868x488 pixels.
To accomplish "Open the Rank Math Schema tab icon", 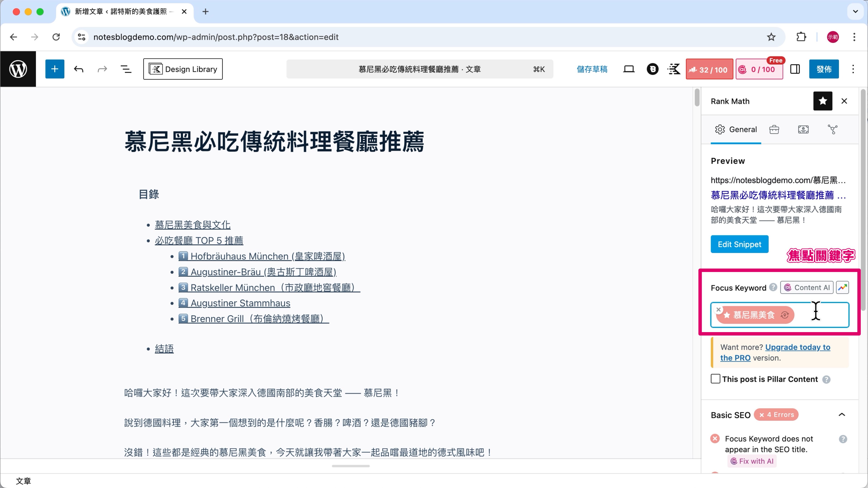I will point(803,129).
